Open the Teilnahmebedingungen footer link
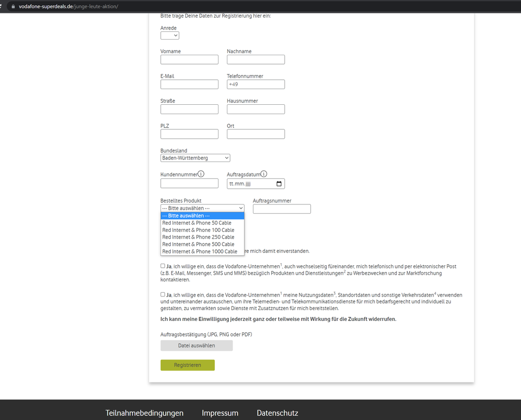 click(144, 413)
